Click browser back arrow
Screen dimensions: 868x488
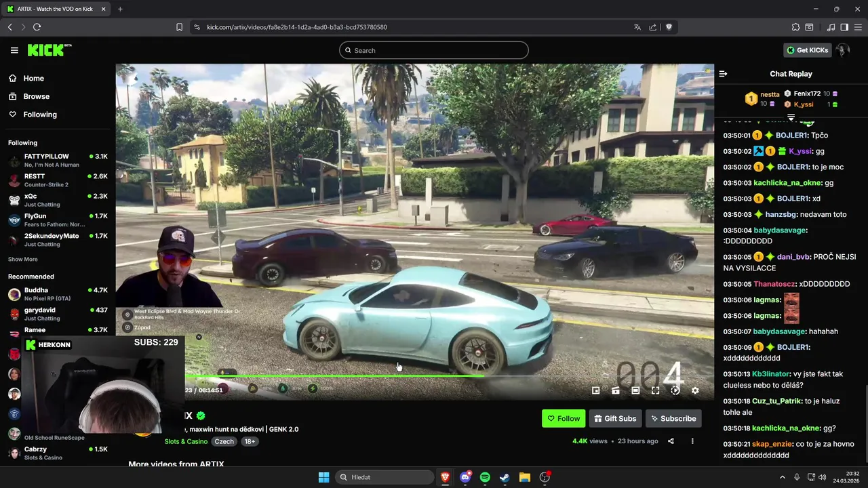point(9,27)
